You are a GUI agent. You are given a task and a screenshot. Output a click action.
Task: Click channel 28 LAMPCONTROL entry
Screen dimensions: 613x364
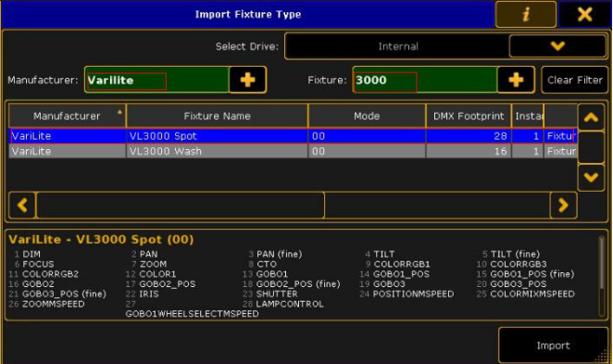(x=283, y=304)
